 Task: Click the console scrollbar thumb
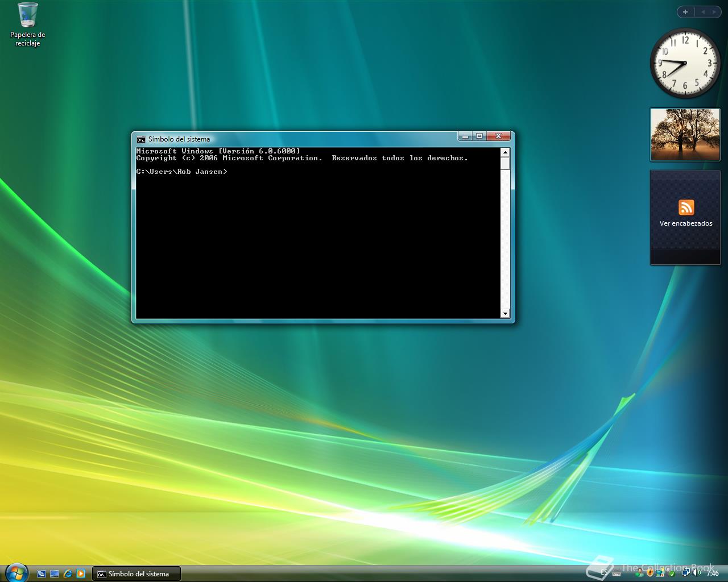(x=505, y=163)
